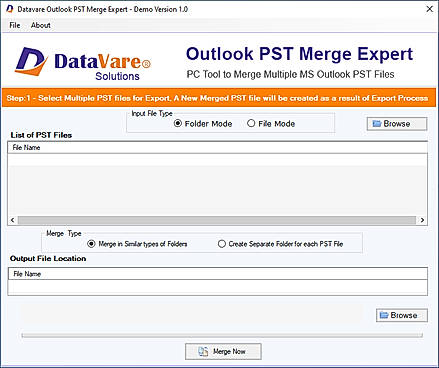The width and height of the screenshot is (439, 368).
Task: Click the merge progress bar
Action: pyautogui.click(x=222, y=335)
